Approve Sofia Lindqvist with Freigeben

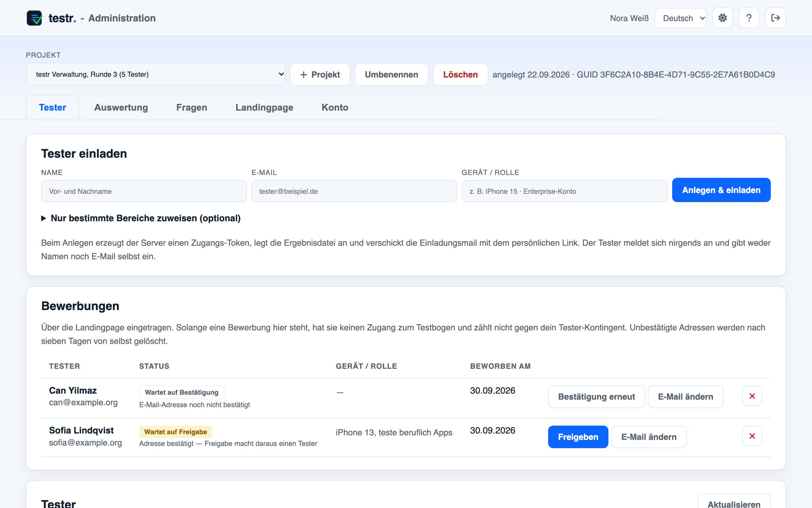coord(578,437)
